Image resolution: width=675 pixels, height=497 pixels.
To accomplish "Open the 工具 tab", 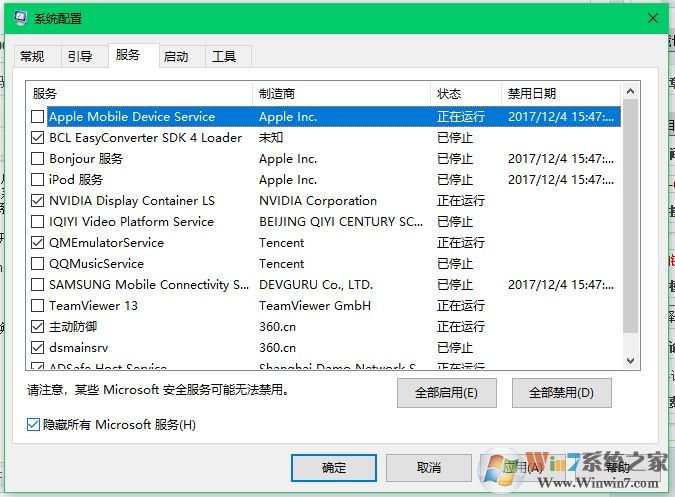I will 224,56.
